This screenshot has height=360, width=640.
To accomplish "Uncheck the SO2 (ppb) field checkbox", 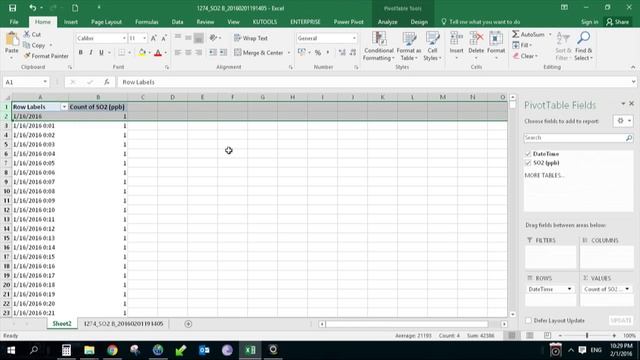I will coord(528,163).
